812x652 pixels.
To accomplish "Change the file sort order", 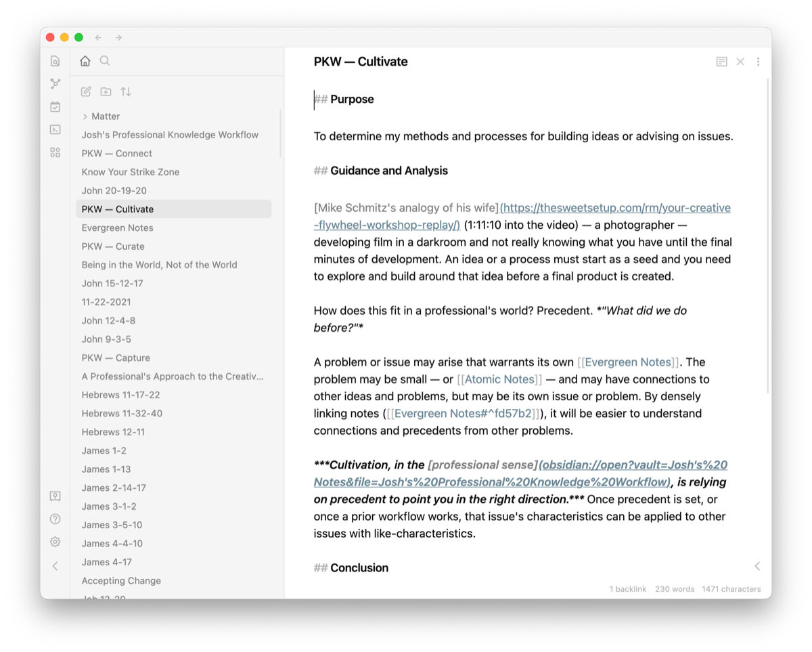I will 126,92.
